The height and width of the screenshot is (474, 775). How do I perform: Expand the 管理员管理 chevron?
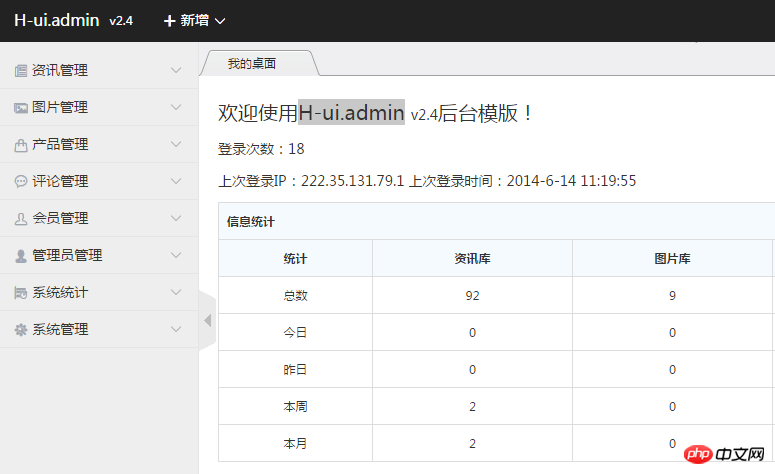pyautogui.click(x=176, y=255)
